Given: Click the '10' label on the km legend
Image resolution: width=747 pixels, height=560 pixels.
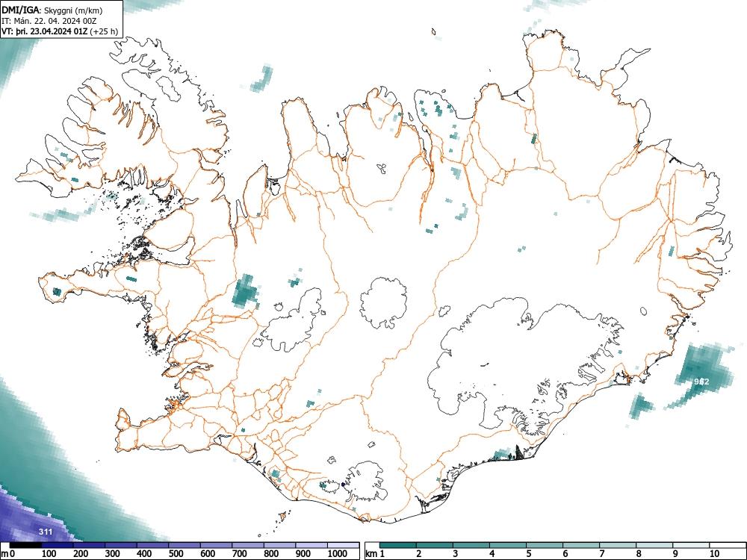Looking at the screenshot, I should 714,554.
